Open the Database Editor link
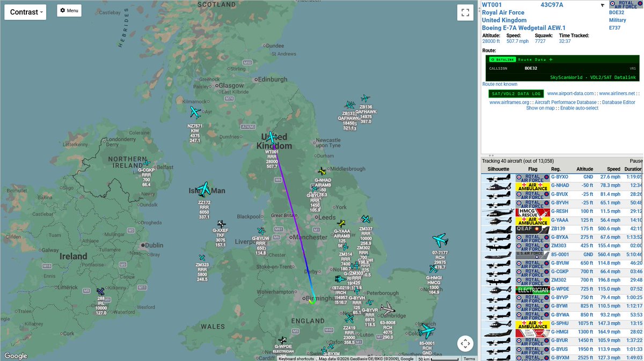 click(x=618, y=102)
